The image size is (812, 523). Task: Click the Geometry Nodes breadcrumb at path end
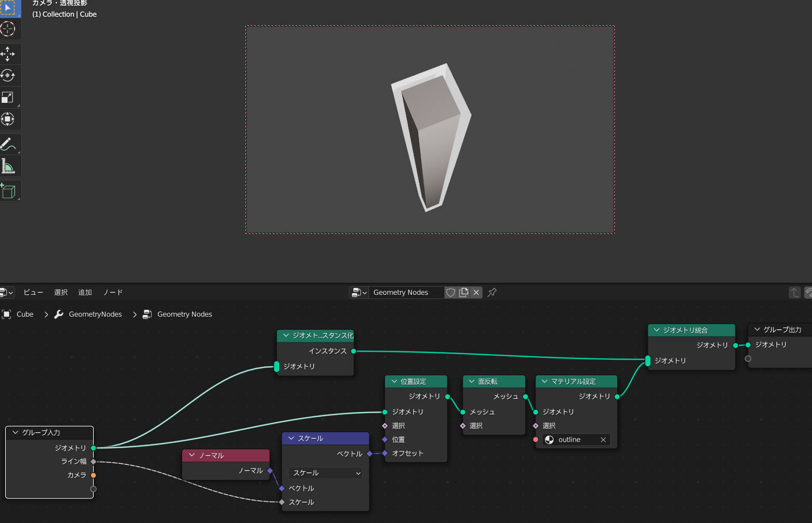pyautogui.click(x=184, y=314)
